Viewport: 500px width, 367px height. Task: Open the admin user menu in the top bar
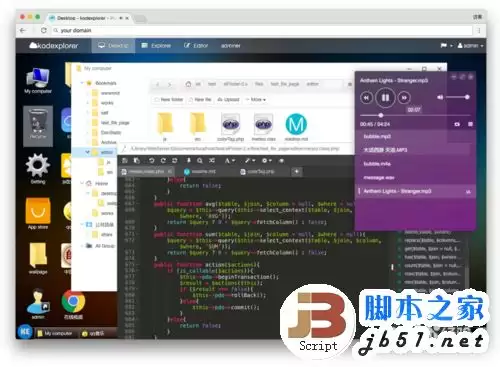pos(470,46)
